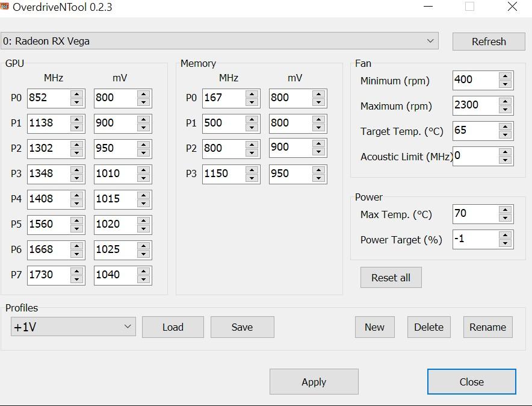
Task: Increase Memory P0 MHz with up arrow
Action: pos(252,95)
